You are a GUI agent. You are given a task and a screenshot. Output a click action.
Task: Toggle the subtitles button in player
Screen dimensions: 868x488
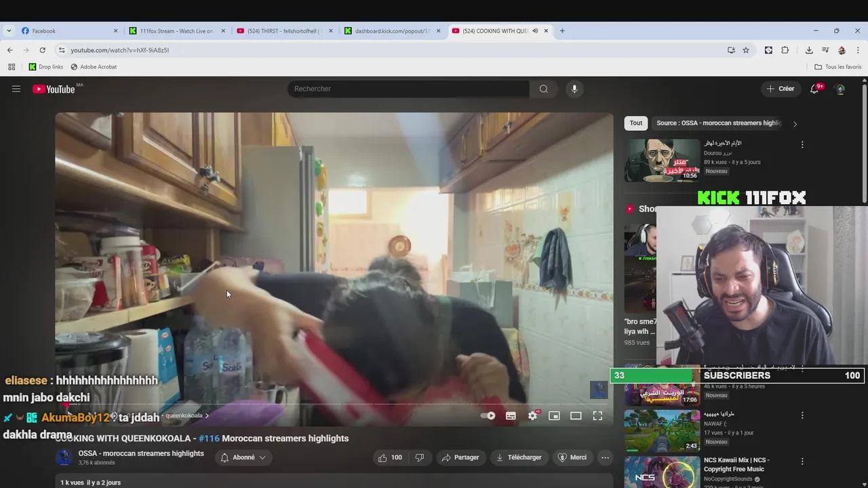pyautogui.click(x=511, y=415)
